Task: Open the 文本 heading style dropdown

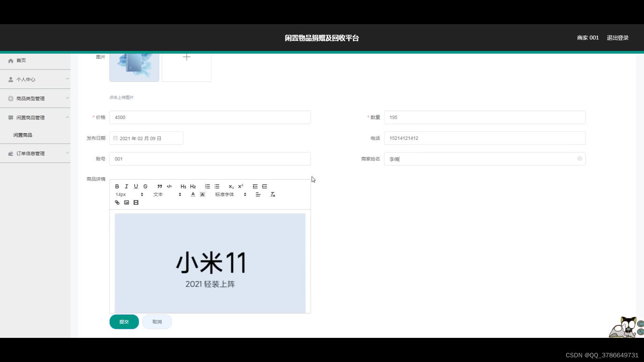Action: 167,194
